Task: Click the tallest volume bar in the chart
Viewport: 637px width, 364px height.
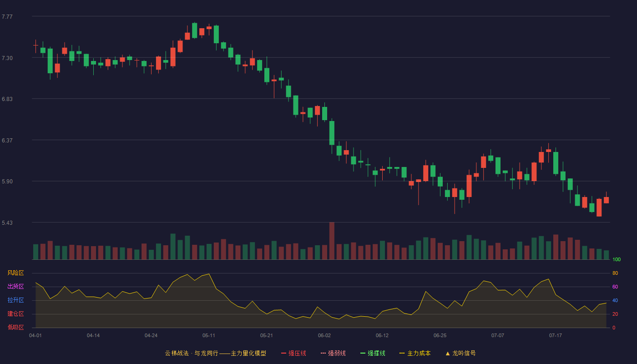Action: click(332, 241)
